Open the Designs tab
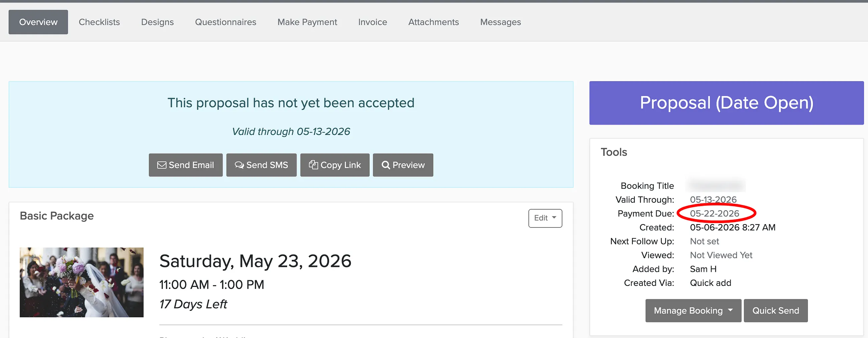 point(157,22)
